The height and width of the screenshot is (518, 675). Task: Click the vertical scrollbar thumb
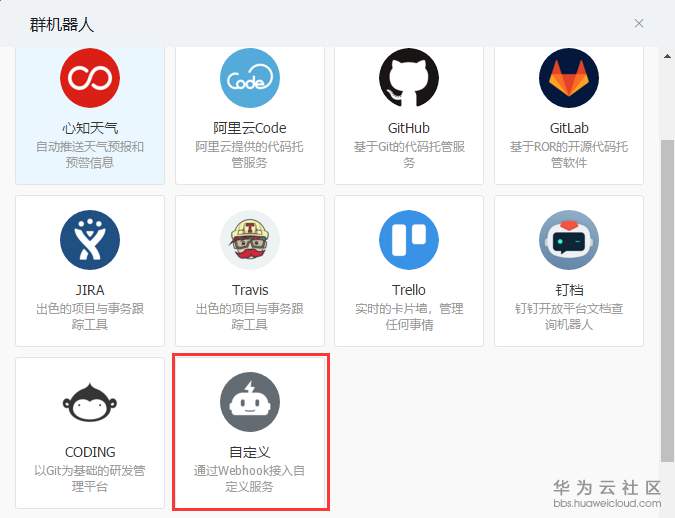coord(668,301)
